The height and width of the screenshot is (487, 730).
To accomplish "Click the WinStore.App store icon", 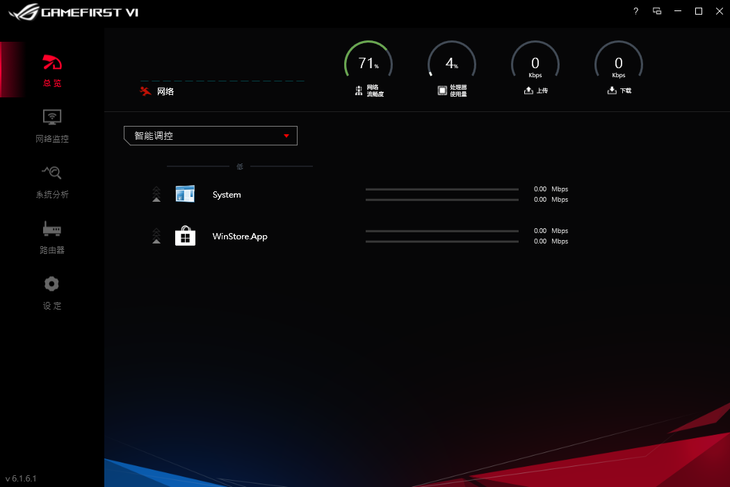I will pos(185,236).
